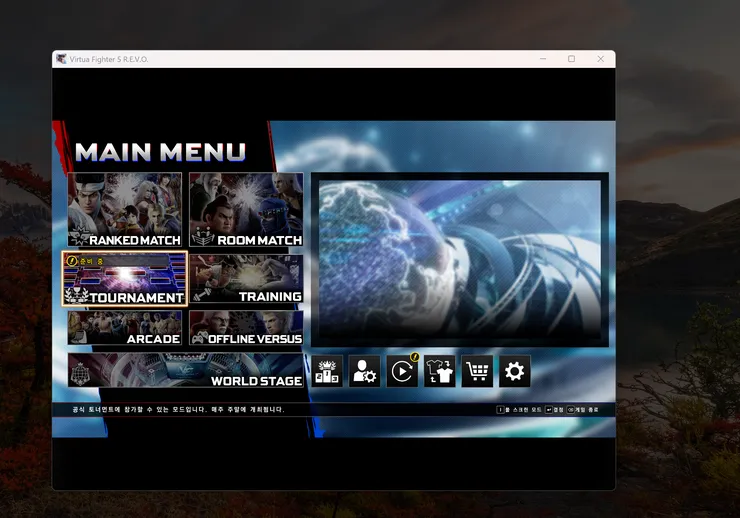Click the Virtua Fighter 5 R.E.V.O. title text
The image size is (740, 518).
(109, 59)
